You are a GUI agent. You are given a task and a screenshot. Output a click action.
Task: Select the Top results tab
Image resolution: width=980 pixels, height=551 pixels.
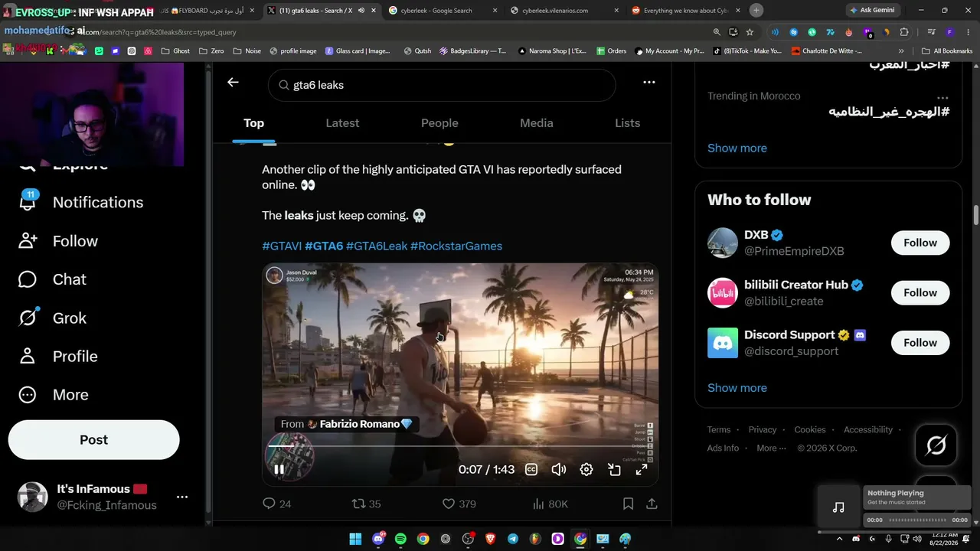click(253, 123)
